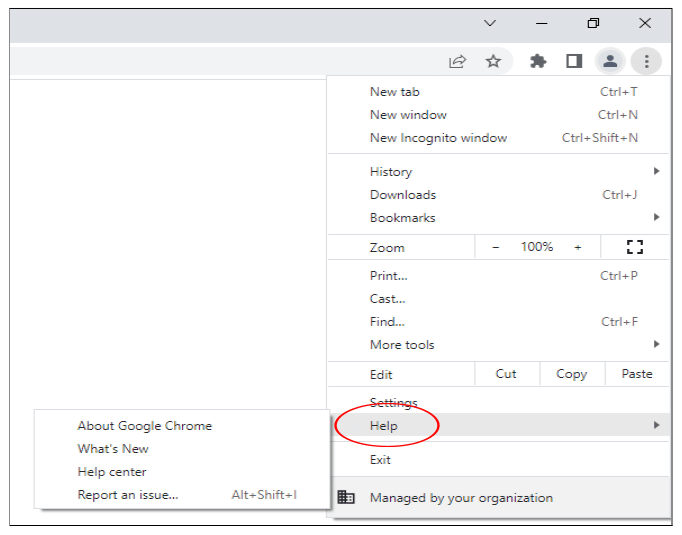Viewport: 682px width, 535px height.
Task: Select Find... from the menu
Action: tap(498, 322)
